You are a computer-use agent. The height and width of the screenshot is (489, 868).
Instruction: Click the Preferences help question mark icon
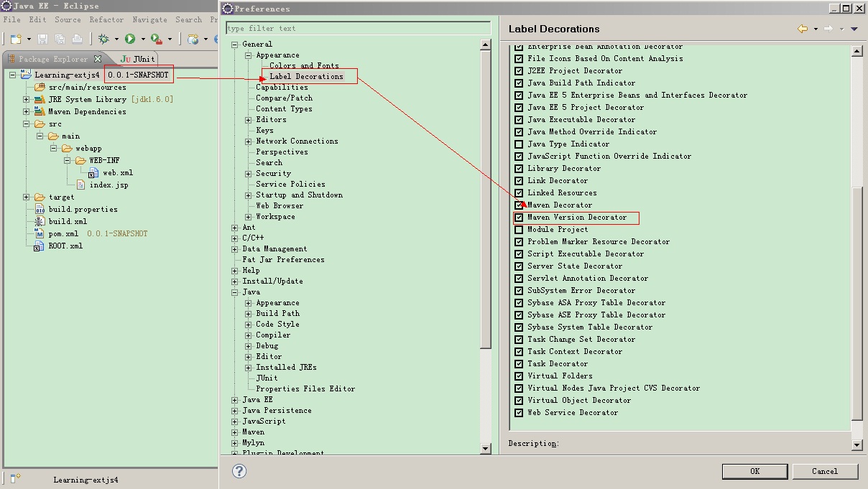tap(239, 471)
